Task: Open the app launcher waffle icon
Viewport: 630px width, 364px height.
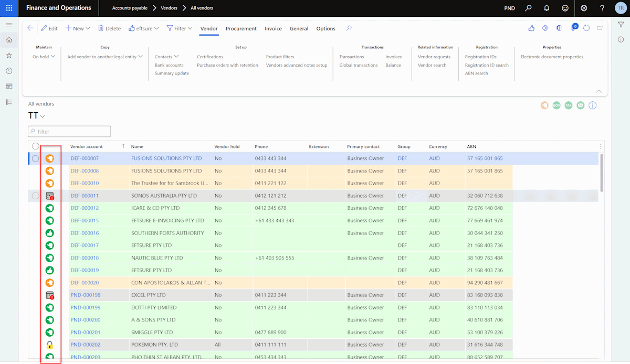Action: pyautogui.click(x=9, y=8)
